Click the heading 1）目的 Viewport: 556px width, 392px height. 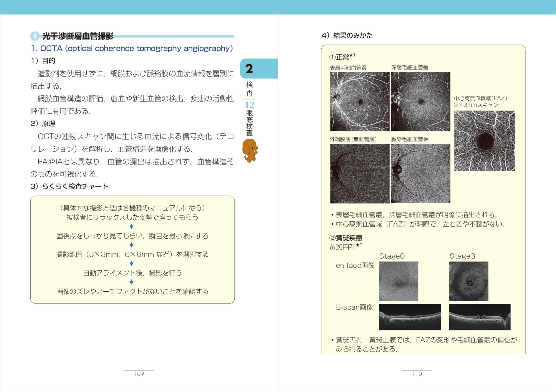click(x=43, y=61)
